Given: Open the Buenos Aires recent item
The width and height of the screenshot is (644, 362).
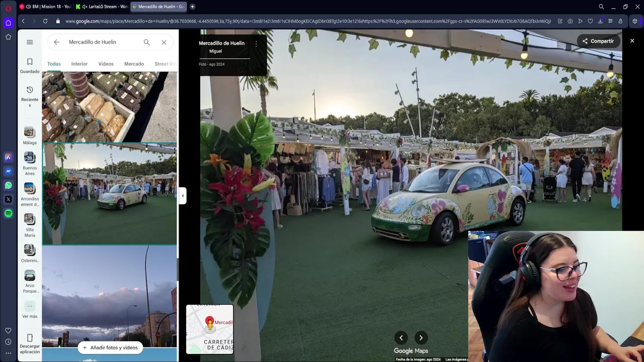Looking at the screenshot, I should point(30,164).
